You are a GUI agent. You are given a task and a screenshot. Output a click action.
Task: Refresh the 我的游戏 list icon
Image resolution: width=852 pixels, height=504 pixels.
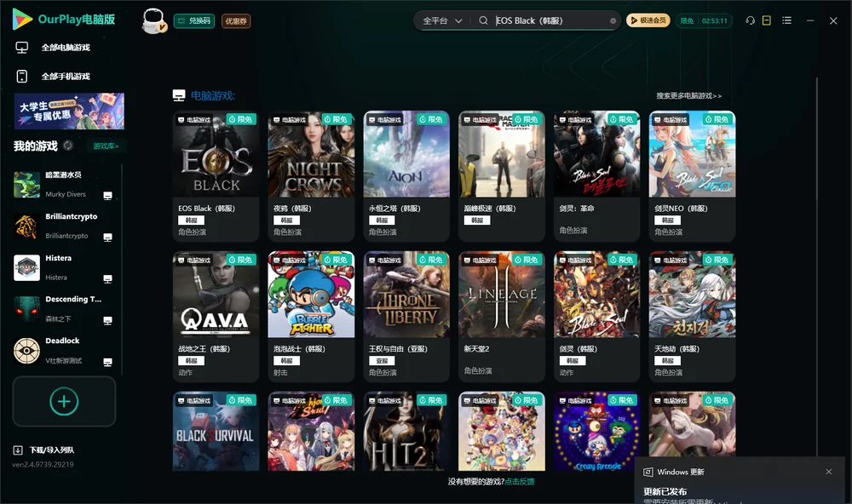point(68,146)
